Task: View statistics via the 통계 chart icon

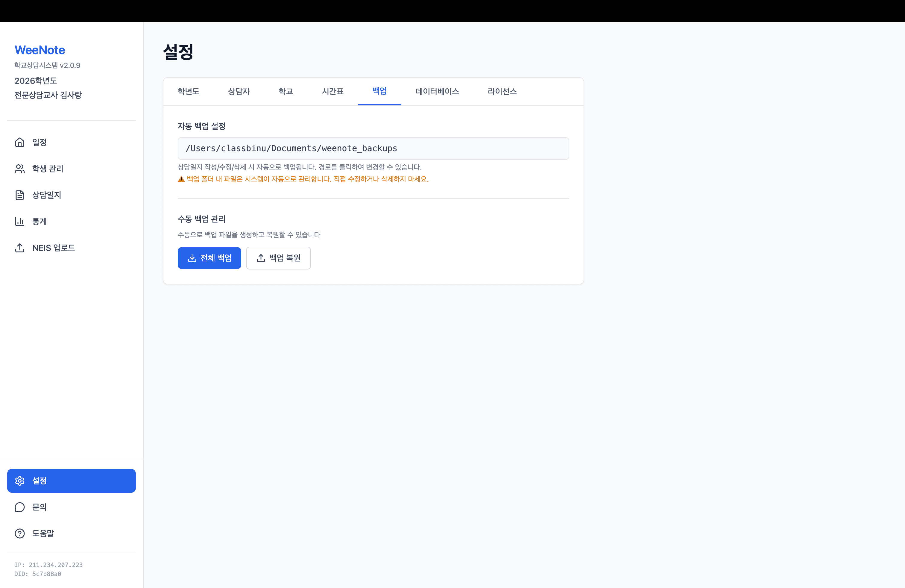Action: click(20, 221)
